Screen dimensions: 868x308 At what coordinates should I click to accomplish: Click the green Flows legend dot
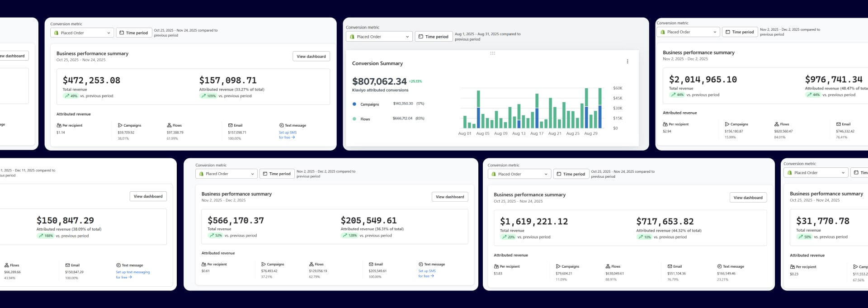pyautogui.click(x=354, y=119)
